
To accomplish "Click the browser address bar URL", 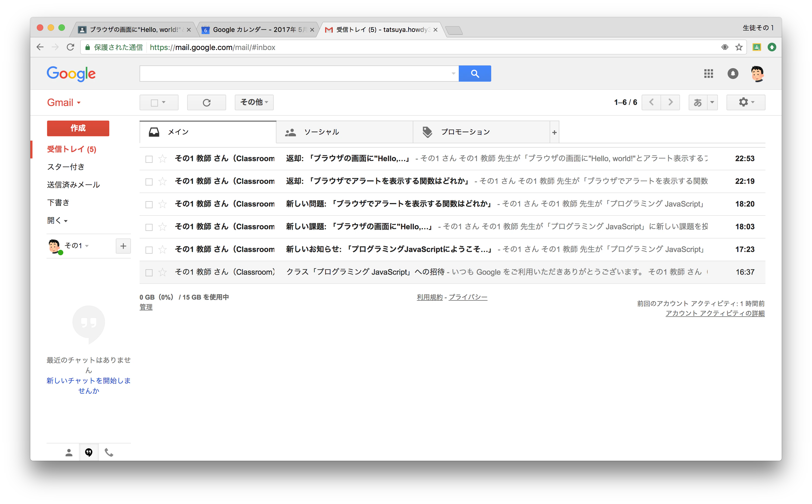I will click(x=212, y=47).
